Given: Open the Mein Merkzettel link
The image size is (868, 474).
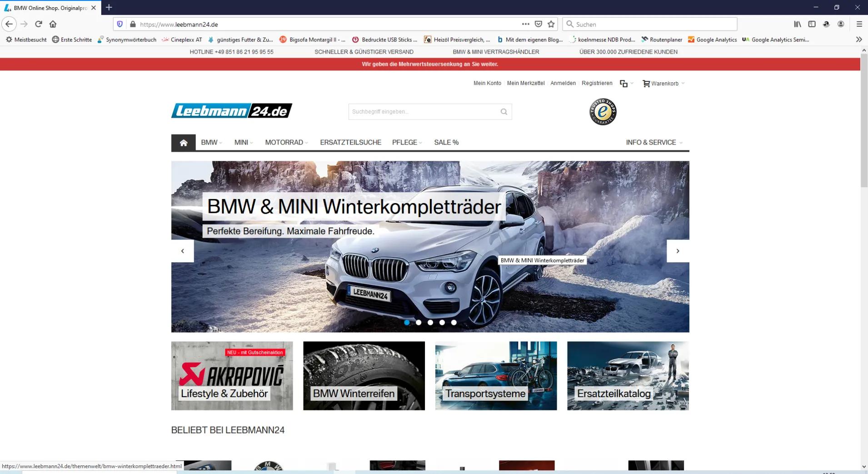Looking at the screenshot, I should click(x=526, y=83).
